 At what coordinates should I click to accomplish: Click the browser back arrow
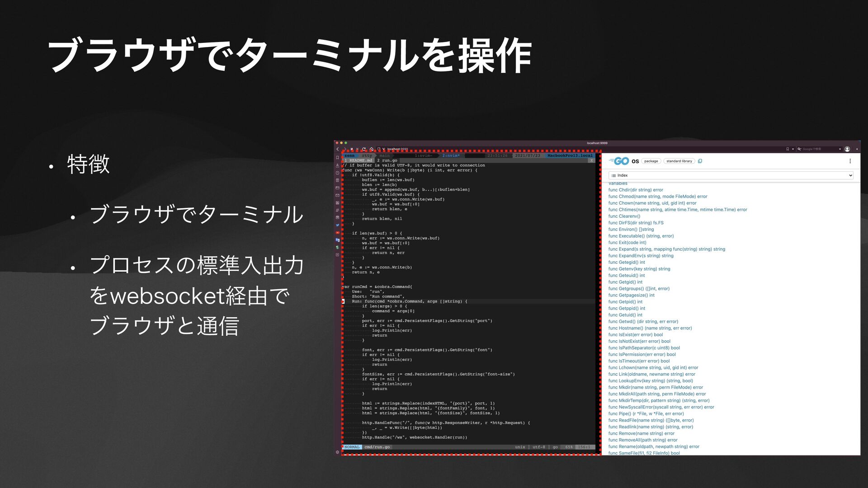click(338, 149)
